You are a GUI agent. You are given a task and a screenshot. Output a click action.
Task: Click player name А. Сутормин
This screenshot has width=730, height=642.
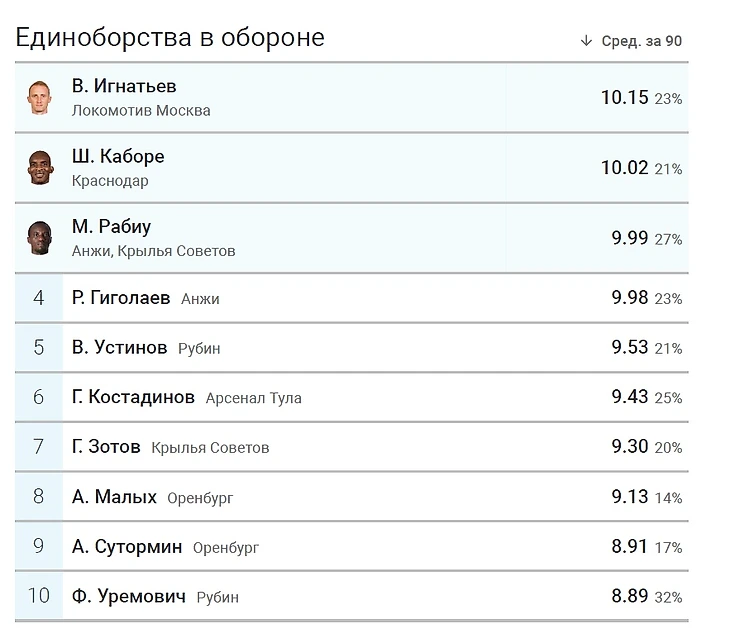127,547
